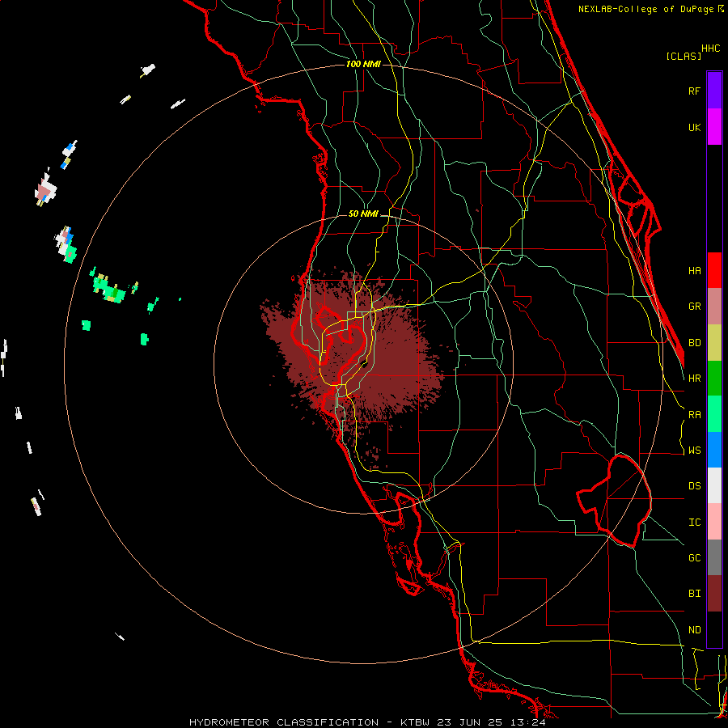Click the DS legend label
Screen dimensions: 728x728
pyautogui.click(x=694, y=486)
